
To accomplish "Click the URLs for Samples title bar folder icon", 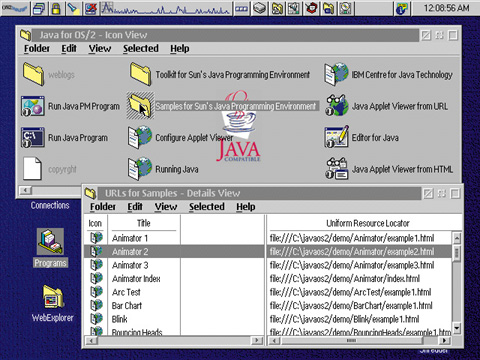I will 91,193.
